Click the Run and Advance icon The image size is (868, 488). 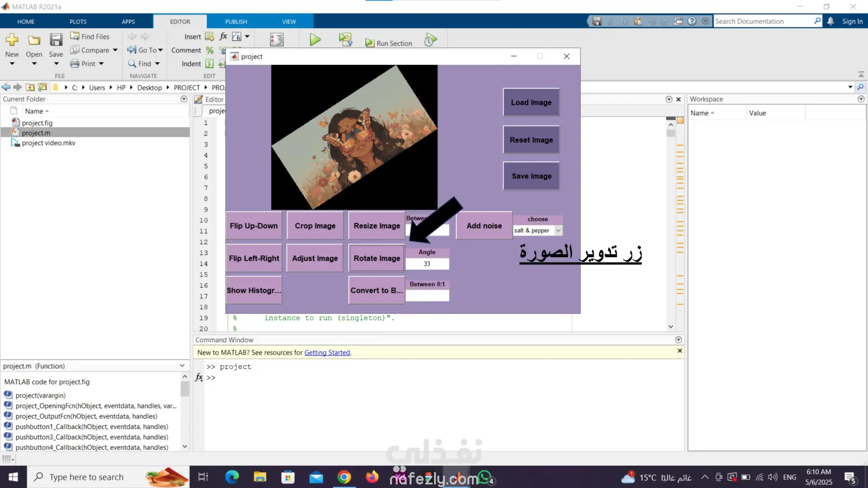[x=346, y=40]
